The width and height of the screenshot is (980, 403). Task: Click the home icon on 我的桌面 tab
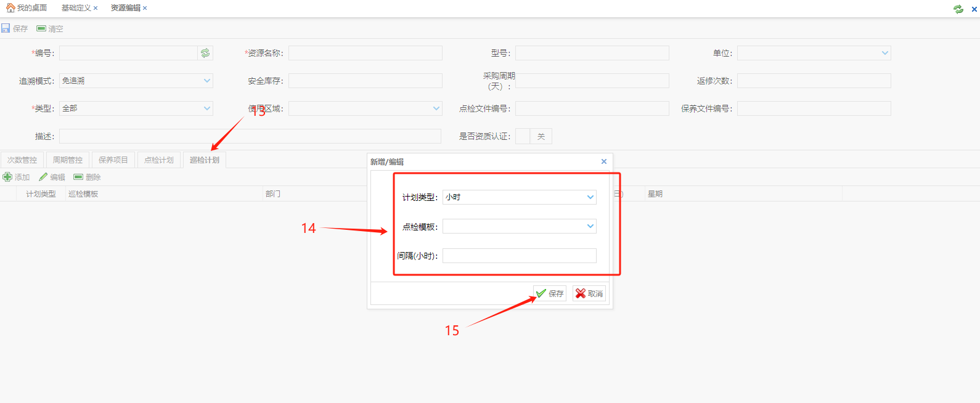tap(10, 8)
